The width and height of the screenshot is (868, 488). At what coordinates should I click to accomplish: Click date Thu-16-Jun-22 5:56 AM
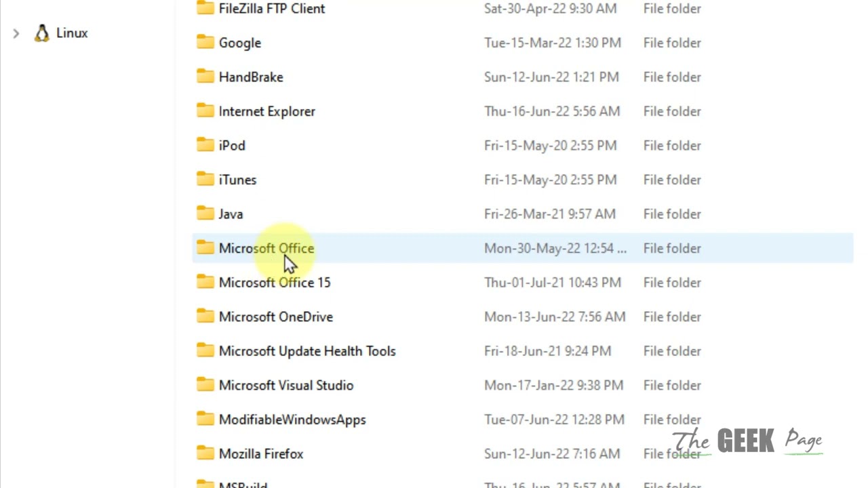click(x=552, y=111)
